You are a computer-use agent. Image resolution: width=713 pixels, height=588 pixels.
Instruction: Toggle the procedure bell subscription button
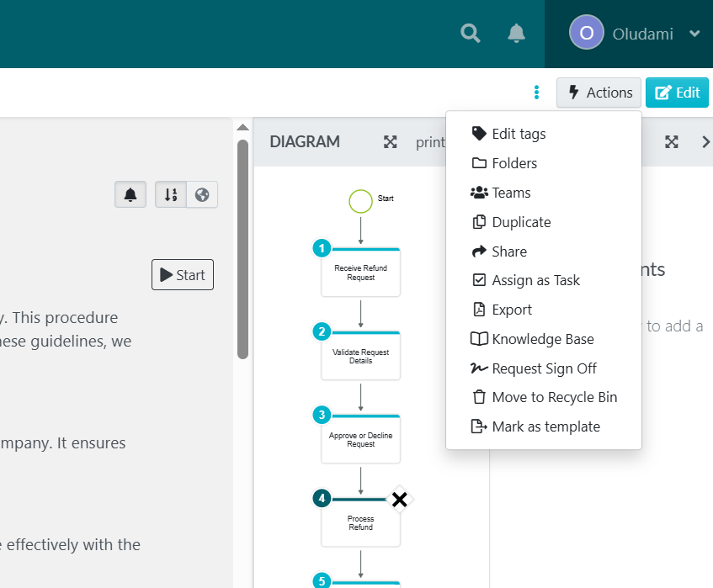coord(130,194)
